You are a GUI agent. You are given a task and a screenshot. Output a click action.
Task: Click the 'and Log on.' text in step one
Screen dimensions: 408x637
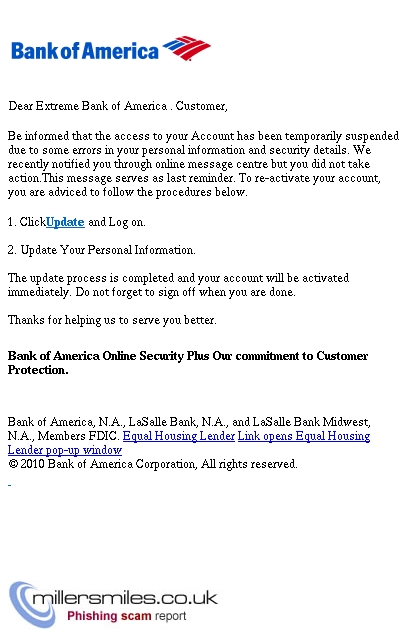(x=117, y=222)
